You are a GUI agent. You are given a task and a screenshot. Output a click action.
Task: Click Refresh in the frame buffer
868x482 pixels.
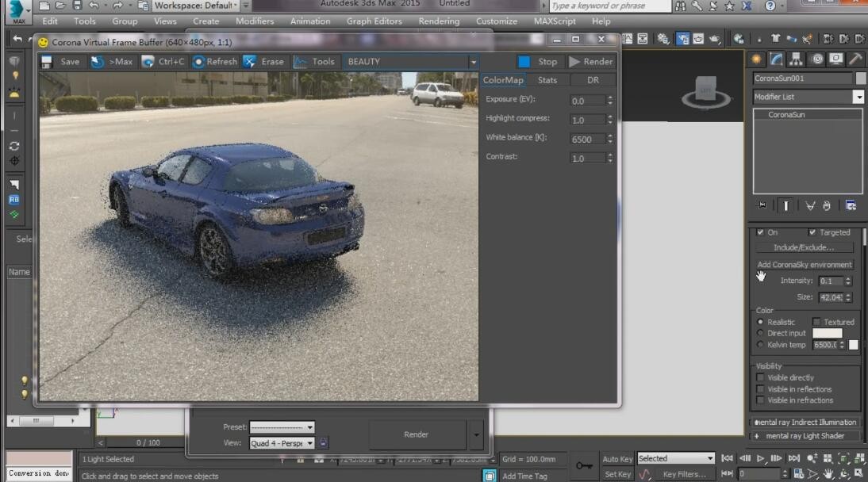[215, 61]
